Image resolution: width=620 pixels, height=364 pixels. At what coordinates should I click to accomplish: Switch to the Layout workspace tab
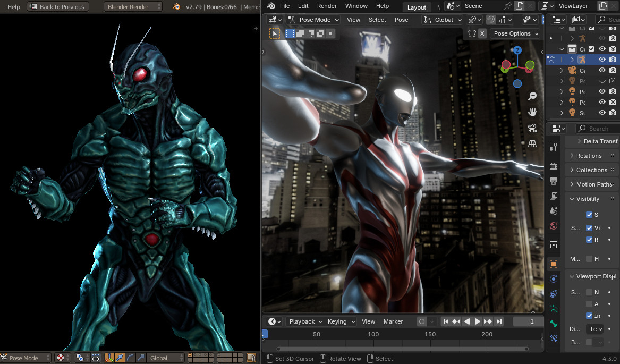417,7
